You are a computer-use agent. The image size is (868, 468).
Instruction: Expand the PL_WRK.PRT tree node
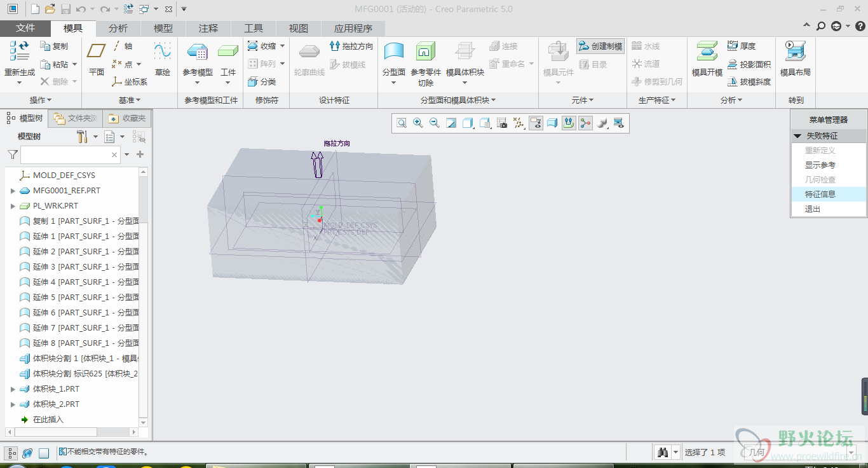coord(13,206)
